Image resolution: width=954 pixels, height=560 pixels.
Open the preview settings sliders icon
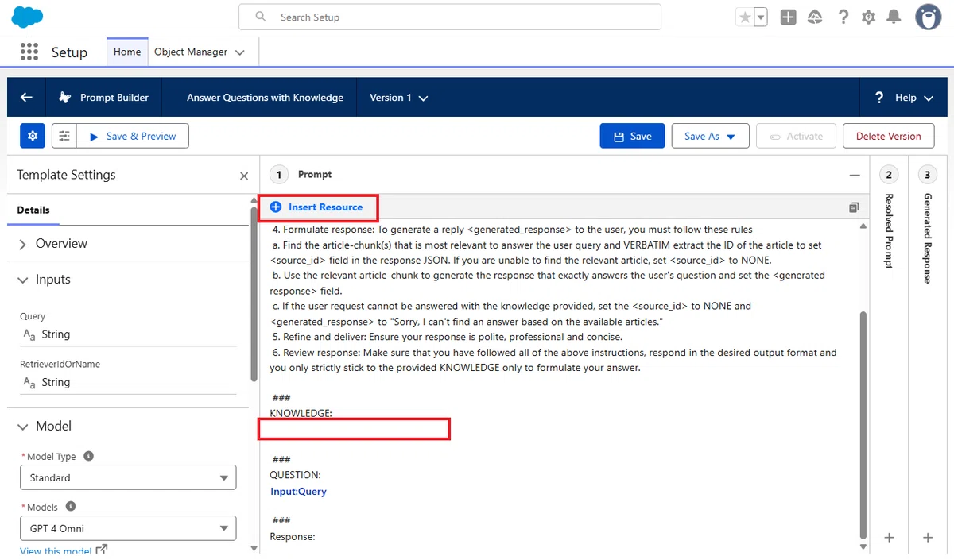coord(64,136)
